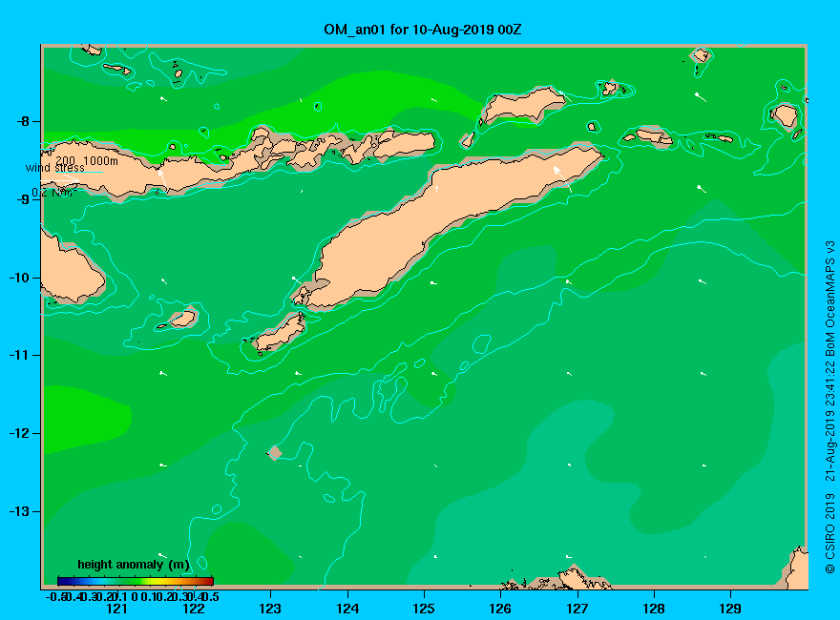Viewport: 840px width, 620px height.
Task: Select the 200 1000m contour label
Action: (87, 160)
